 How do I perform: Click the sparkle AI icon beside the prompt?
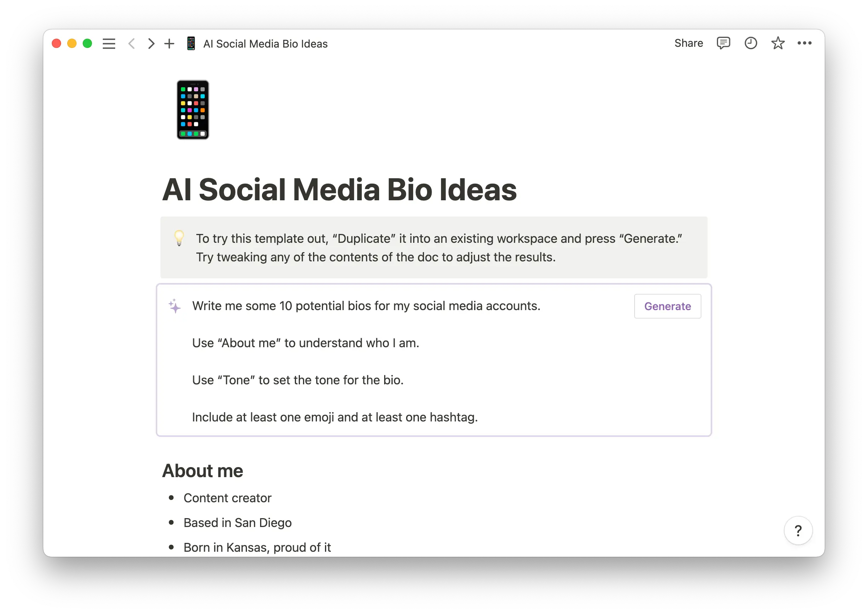pos(175,306)
